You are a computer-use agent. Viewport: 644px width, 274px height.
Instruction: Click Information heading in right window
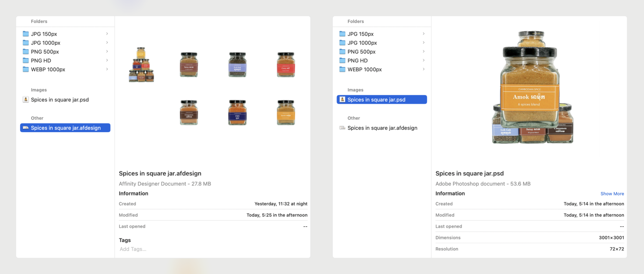(450, 193)
